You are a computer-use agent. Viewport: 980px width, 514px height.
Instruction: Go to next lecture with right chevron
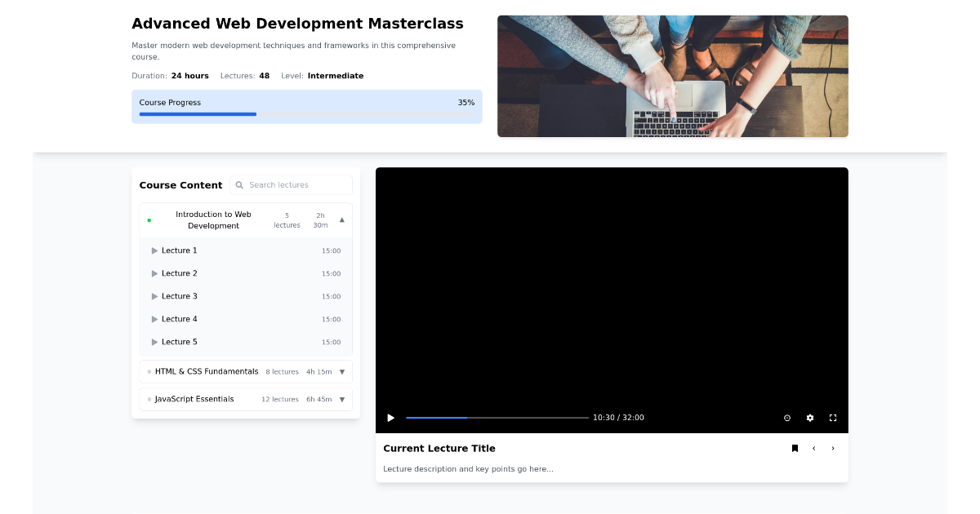tap(832, 448)
